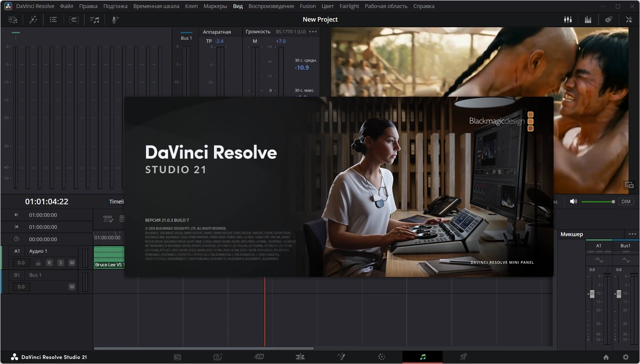Click the TP value -2.4
Image resolution: width=640 pixels, height=364 pixels.
[219, 41]
